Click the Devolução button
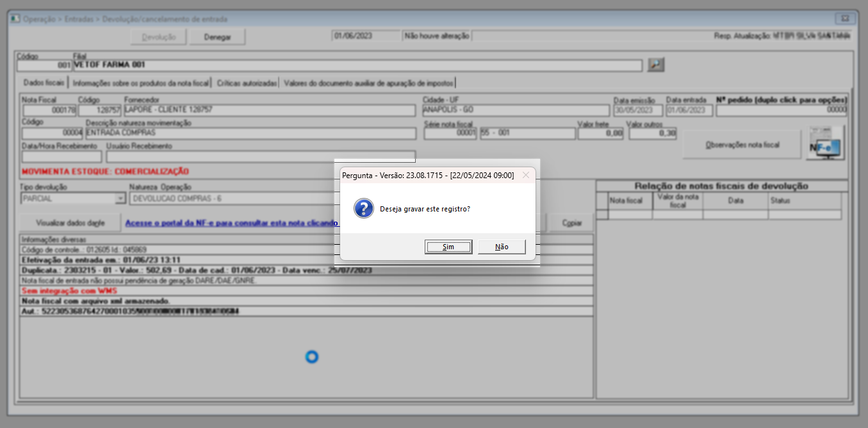Viewport: 868px width, 428px height. (x=159, y=37)
